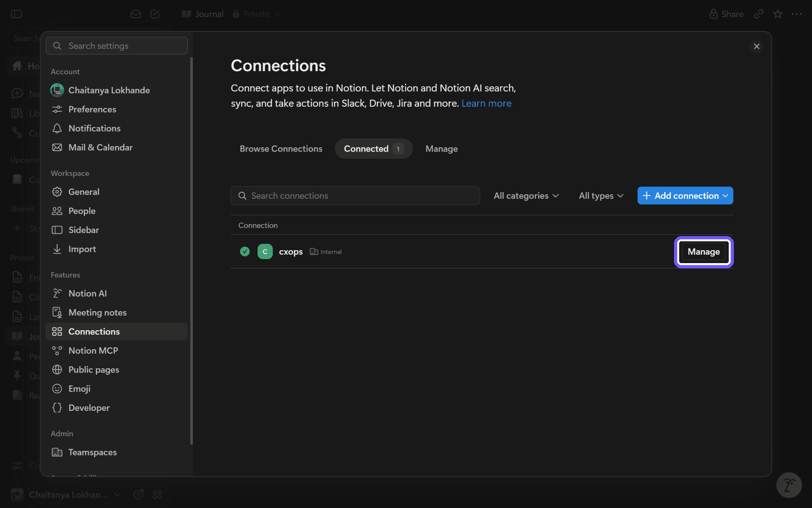Click the new page compose icon
Viewport: 812px width, 508px height.
click(x=155, y=14)
